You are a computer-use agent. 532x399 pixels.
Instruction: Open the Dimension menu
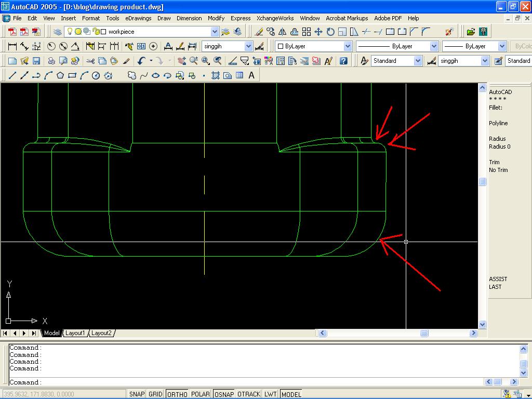pyautogui.click(x=189, y=18)
